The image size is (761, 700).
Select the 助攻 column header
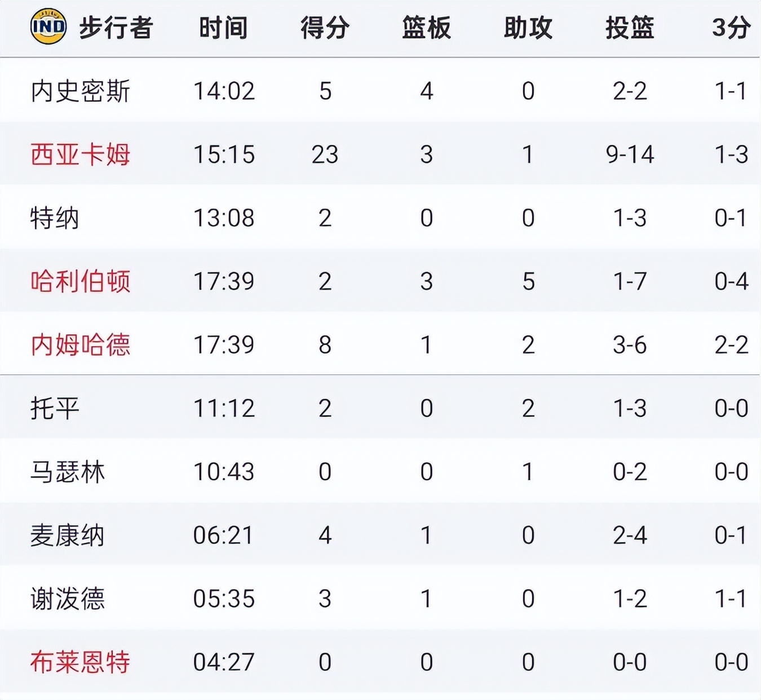[x=528, y=28]
